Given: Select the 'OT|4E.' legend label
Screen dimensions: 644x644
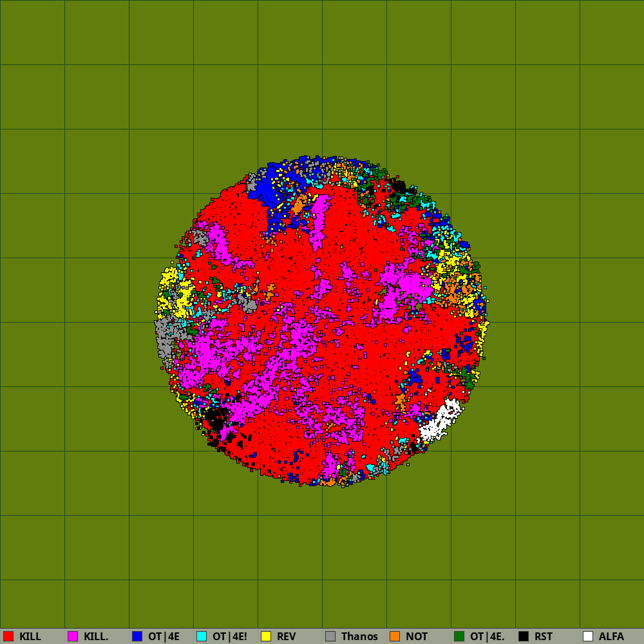Looking at the screenshot, I should click(487, 637).
